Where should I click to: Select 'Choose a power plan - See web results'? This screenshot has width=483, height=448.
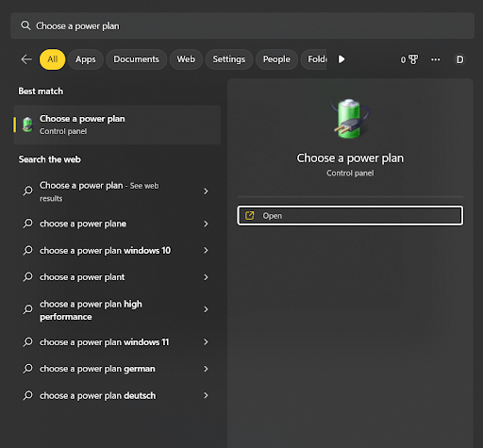pos(117,191)
